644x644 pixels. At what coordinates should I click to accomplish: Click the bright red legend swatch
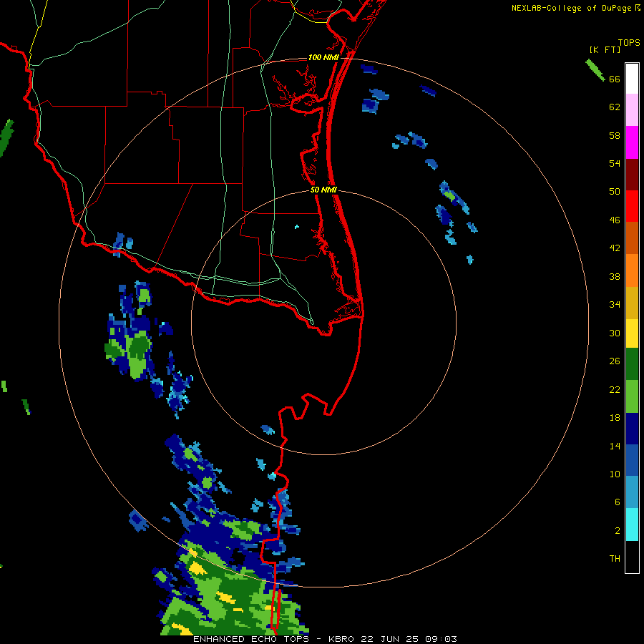point(632,206)
